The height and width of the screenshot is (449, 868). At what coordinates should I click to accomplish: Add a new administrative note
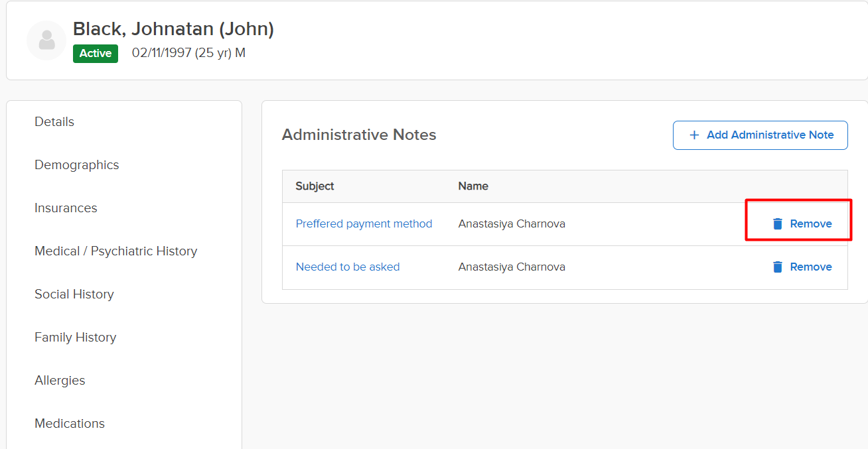(x=760, y=135)
